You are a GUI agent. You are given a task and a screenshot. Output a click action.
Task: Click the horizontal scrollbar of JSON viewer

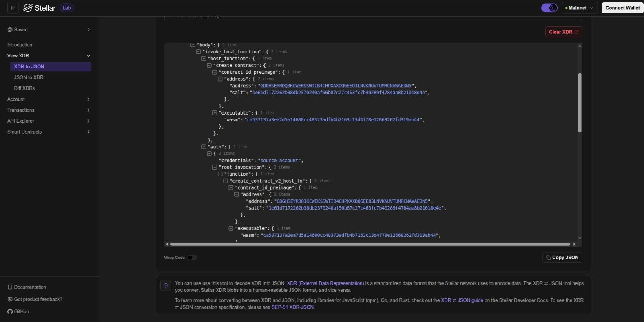click(370, 244)
